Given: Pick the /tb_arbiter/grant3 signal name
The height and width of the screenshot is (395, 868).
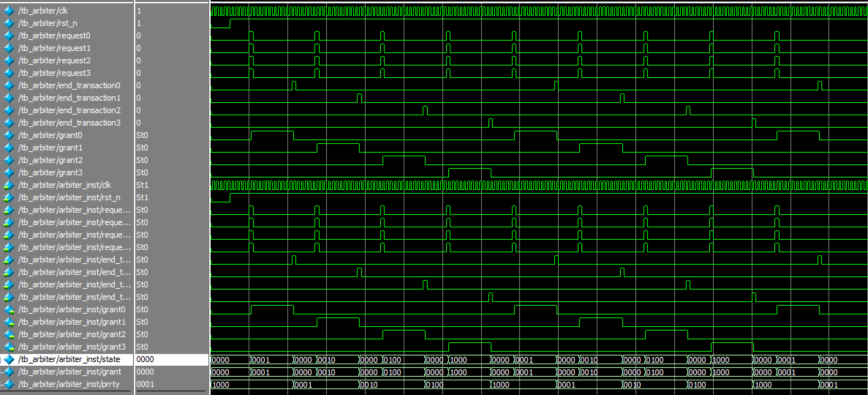Looking at the screenshot, I should (50, 173).
